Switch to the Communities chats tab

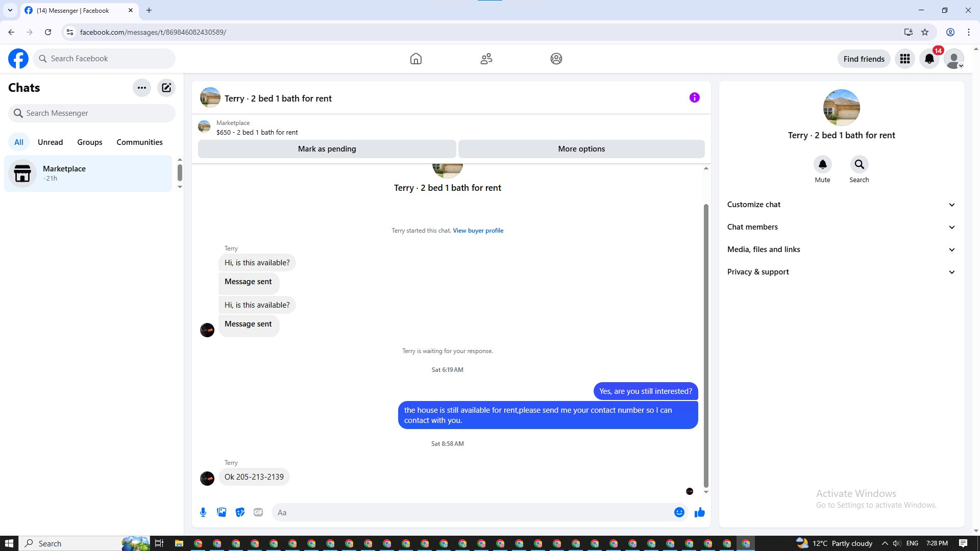[139, 142]
